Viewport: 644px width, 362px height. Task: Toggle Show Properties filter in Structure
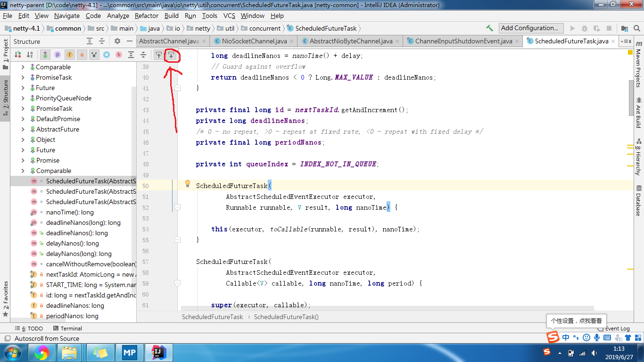point(58,55)
